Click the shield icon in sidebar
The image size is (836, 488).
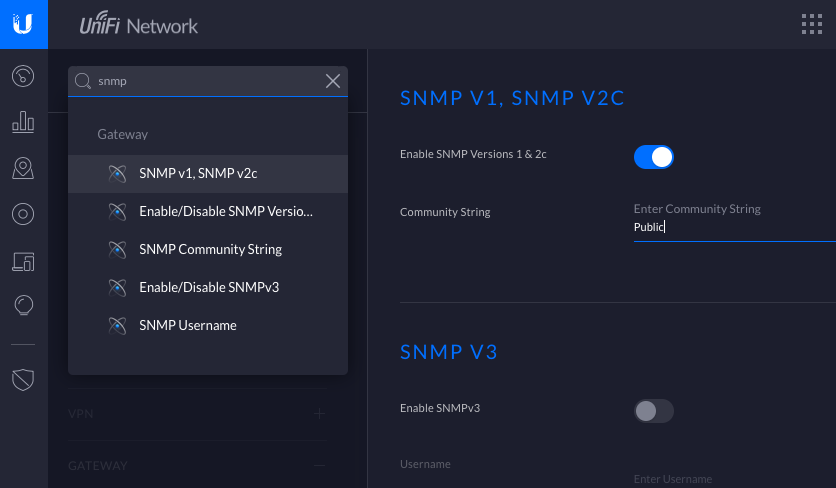[23, 379]
